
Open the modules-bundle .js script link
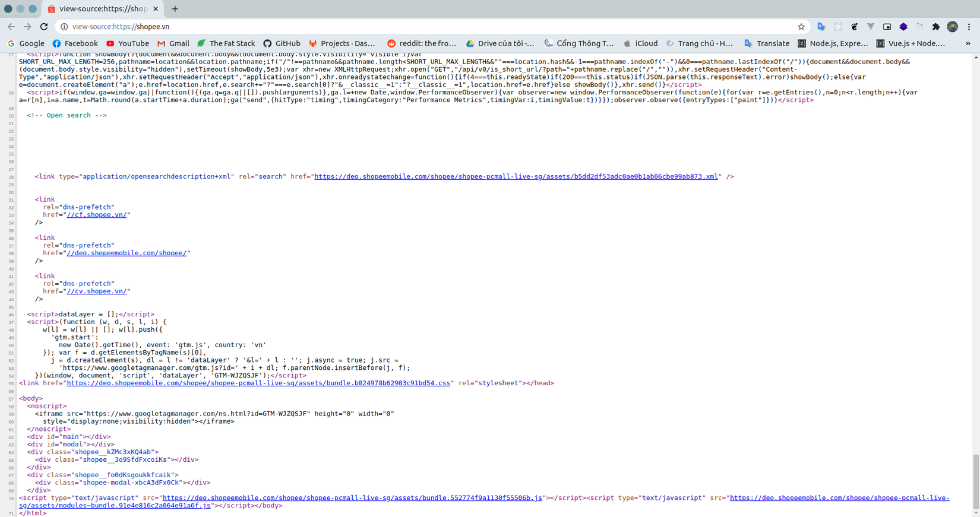click(115, 506)
